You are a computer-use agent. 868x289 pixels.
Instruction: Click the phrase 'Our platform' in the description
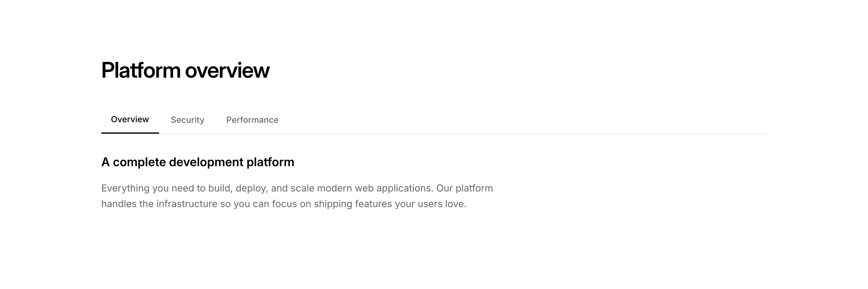pos(464,188)
